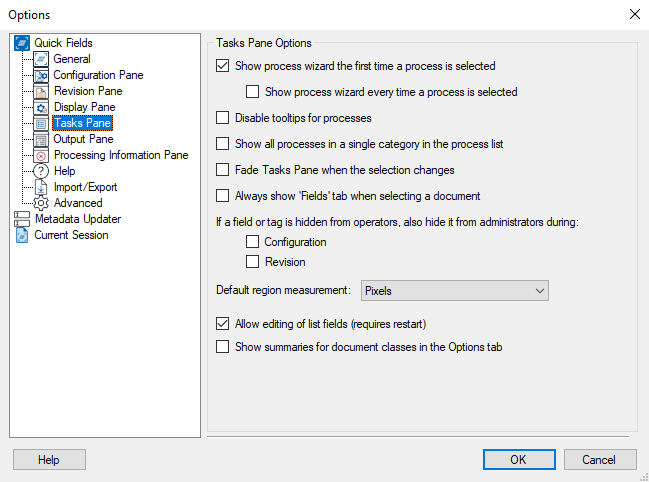Open the Help options in tree
649x482 pixels.
click(65, 171)
